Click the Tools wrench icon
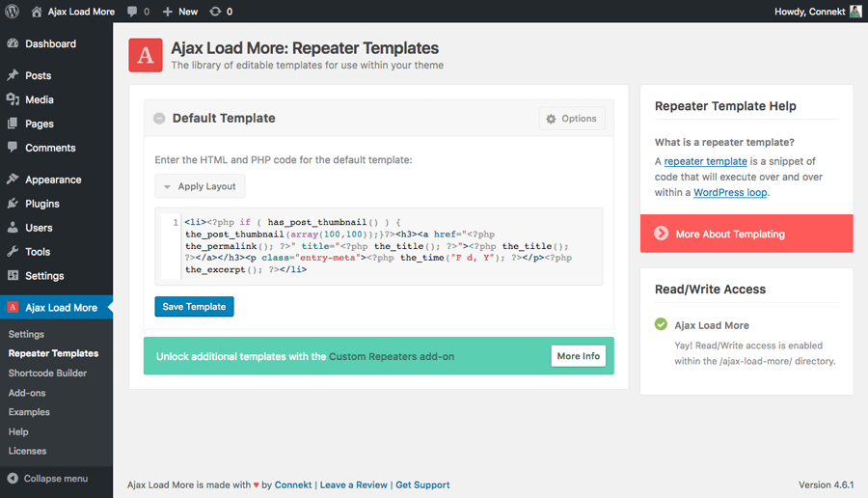Screen dimensions: 868x498 click(13, 252)
